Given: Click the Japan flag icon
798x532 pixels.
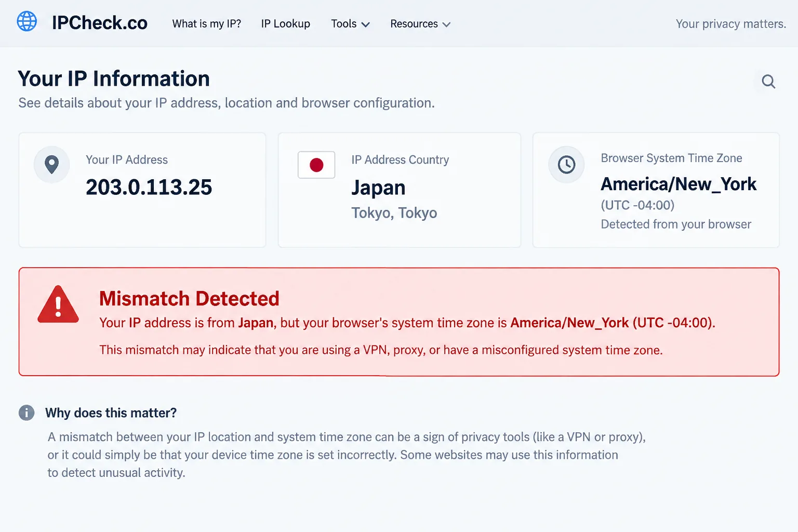Looking at the screenshot, I should point(316,165).
